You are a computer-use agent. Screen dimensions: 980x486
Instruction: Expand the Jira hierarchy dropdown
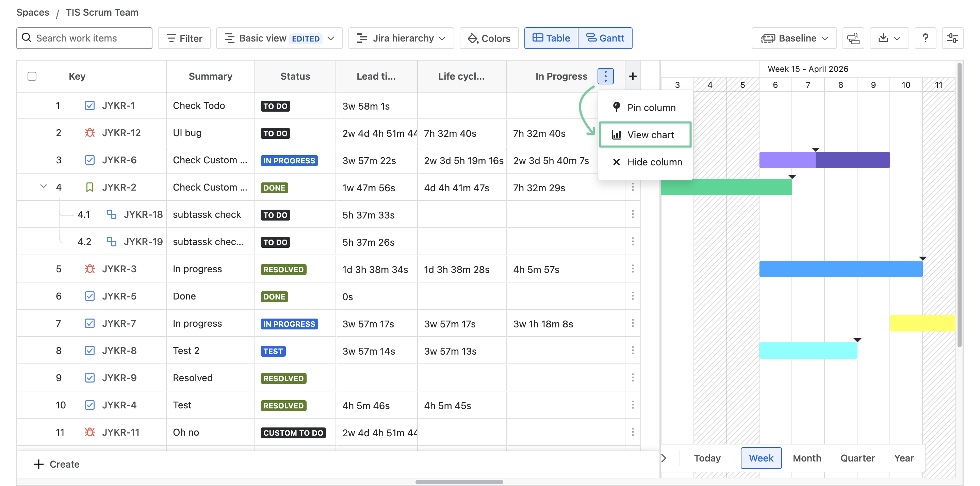click(401, 38)
